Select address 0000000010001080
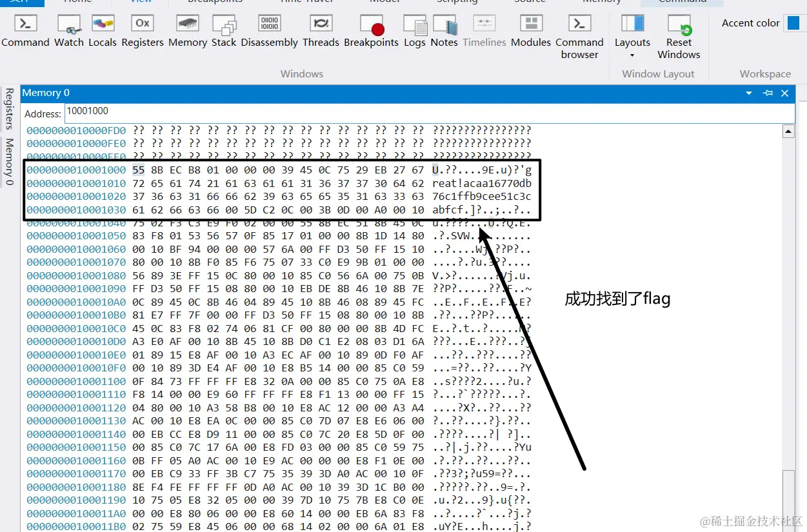The width and height of the screenshot is (807, 532). (x=76, y=276)
